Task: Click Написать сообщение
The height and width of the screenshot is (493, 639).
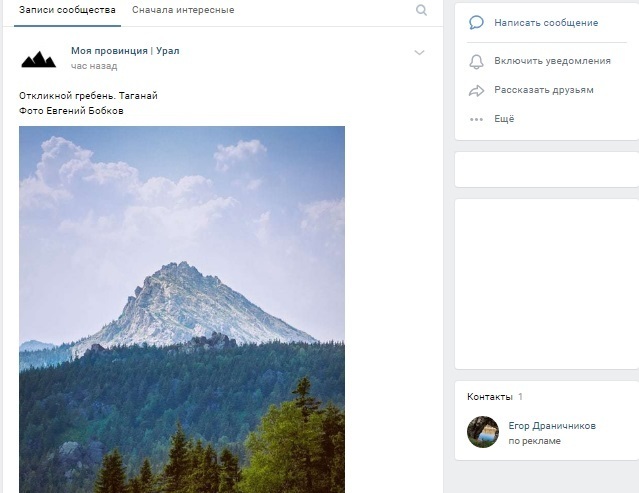Action: pyautogui.click(x=546, y=23)
